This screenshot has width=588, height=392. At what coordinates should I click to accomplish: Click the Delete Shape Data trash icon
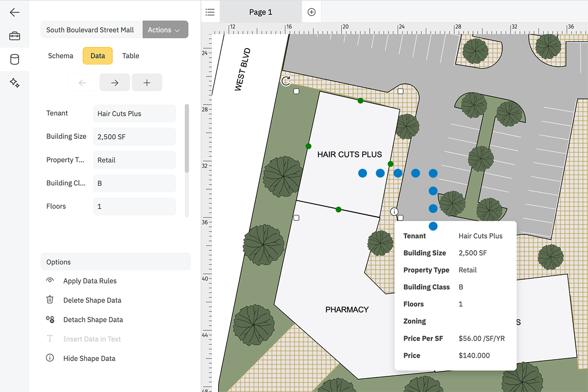tap(49, 300)
